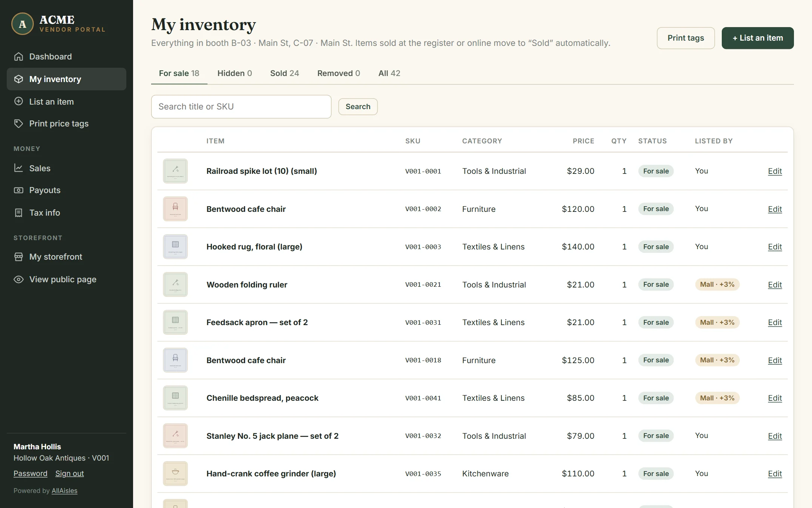Edit the Stanley No. 5 jack plane row
812x508 pixels.
coord(775,436)
